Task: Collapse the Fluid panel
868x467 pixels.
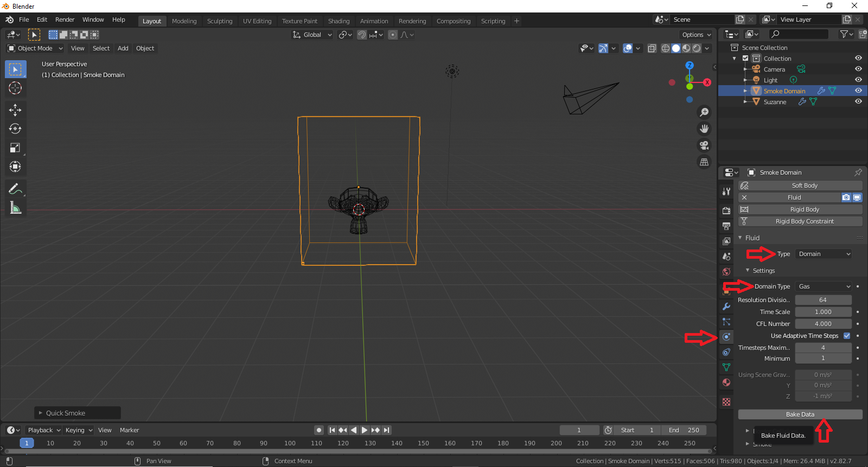Action: pyautogui.click(x=740, y=238)
